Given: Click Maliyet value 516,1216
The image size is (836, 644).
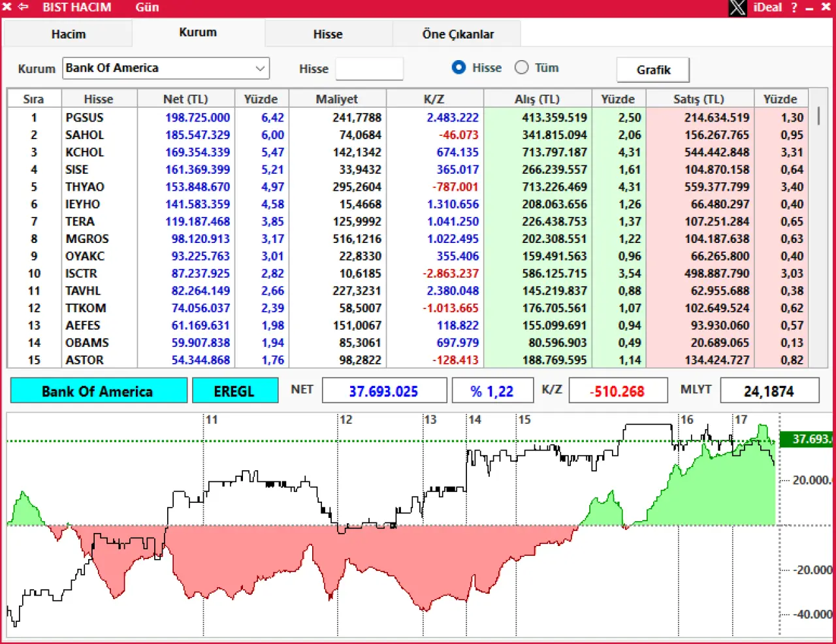Looking at the screenshot, I should click(x=357, y=238).
